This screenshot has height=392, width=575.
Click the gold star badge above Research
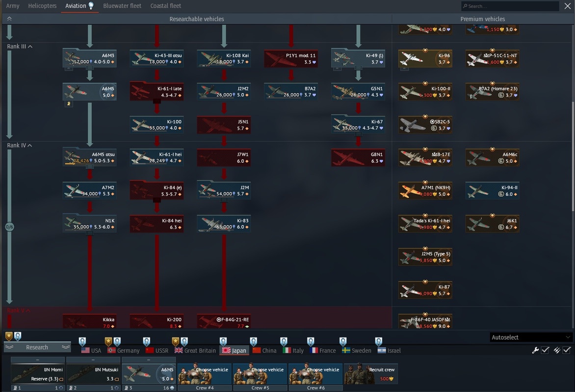[9, 336]
